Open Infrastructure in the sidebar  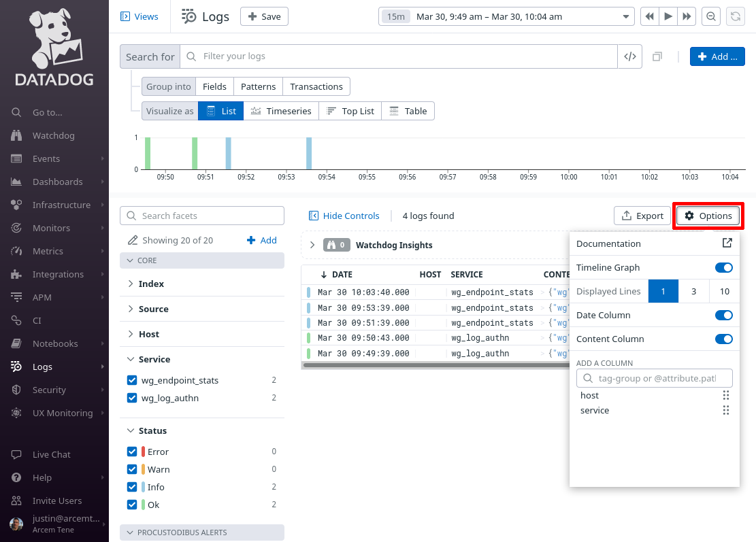tap(61, 205)
